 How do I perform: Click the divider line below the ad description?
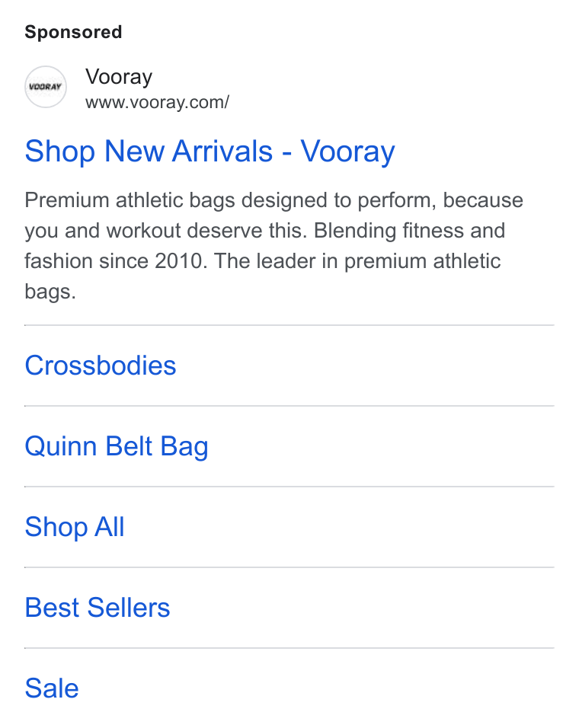coord(289,325)
